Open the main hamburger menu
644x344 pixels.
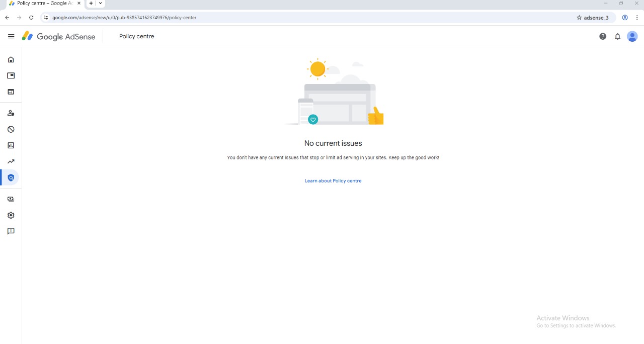[x=11, y=36]
